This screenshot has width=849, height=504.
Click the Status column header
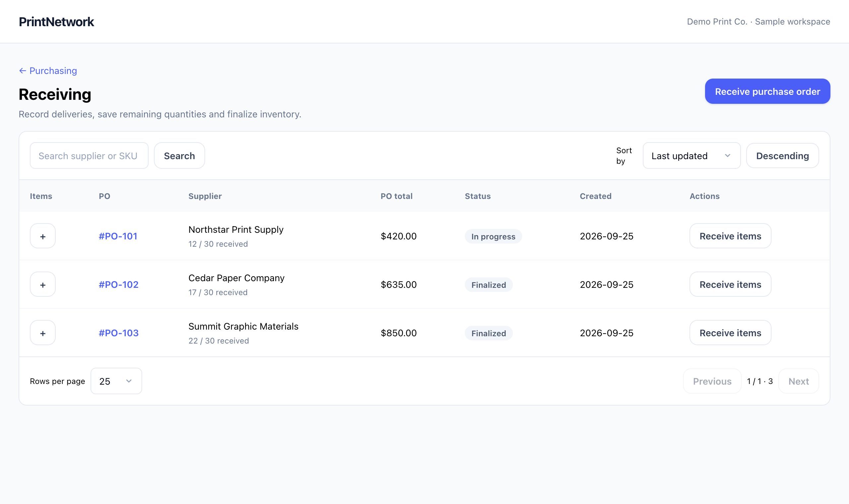click(478, 196)
